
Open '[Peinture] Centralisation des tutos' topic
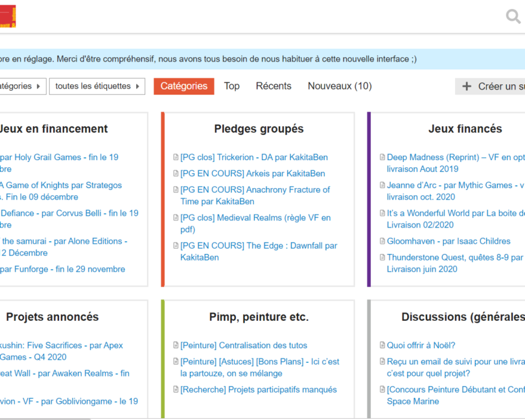click(x=244, y=345)
